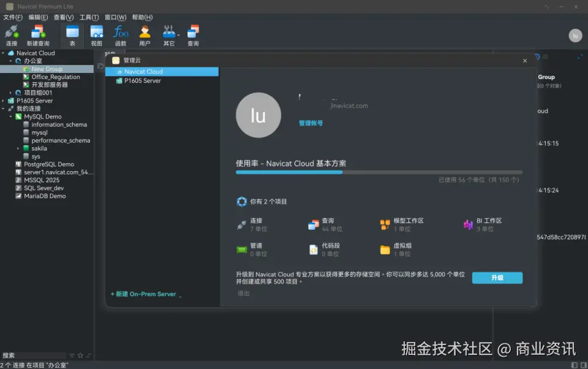Select the Function (fx) toolbar icon

click(x=121, y=36)
